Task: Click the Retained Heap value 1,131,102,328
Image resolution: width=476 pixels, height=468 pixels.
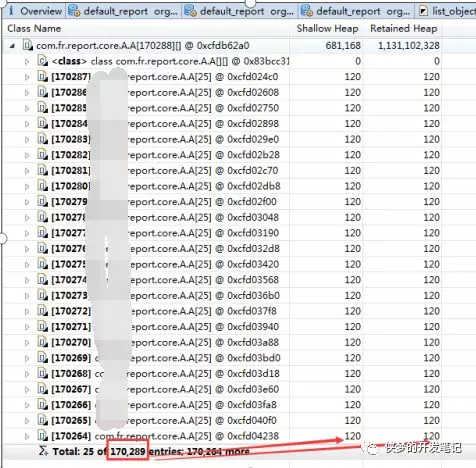Action: (409, 46)
